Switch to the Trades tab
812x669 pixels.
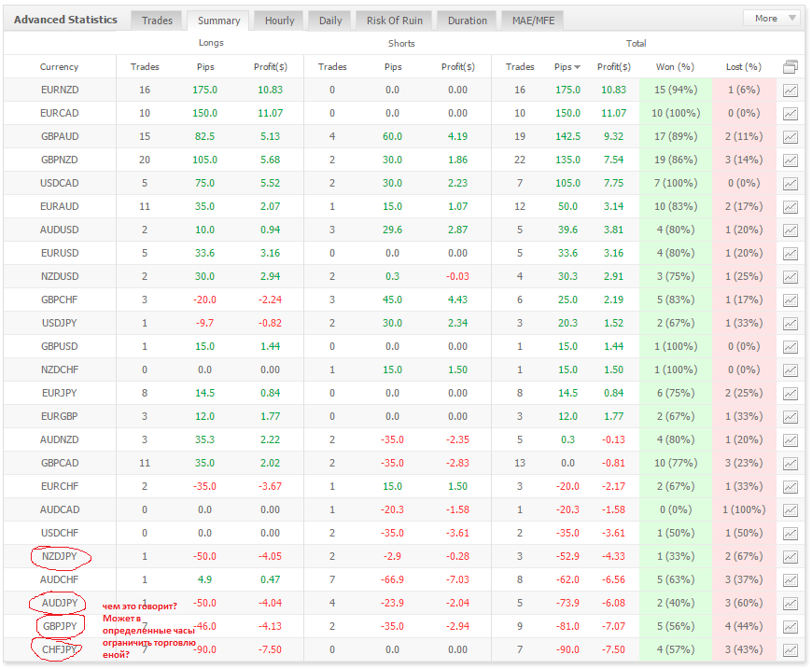coord(157,21)
